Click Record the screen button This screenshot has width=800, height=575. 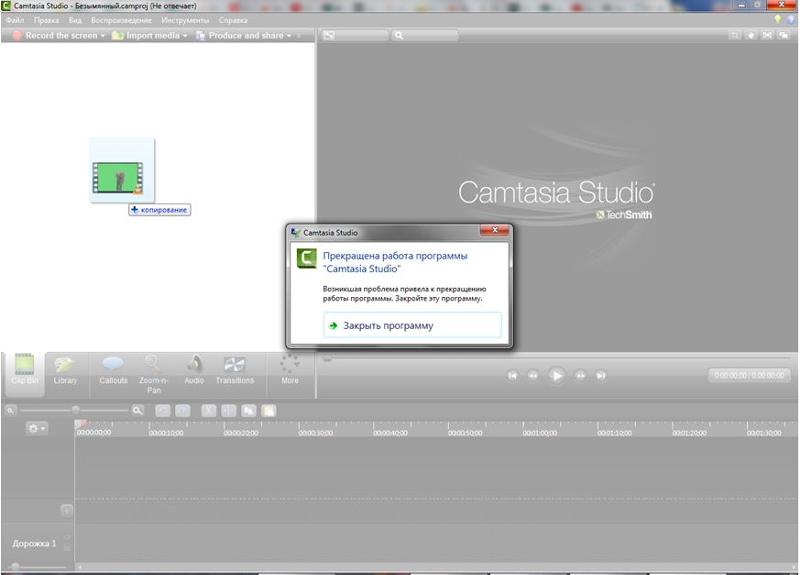55,36
